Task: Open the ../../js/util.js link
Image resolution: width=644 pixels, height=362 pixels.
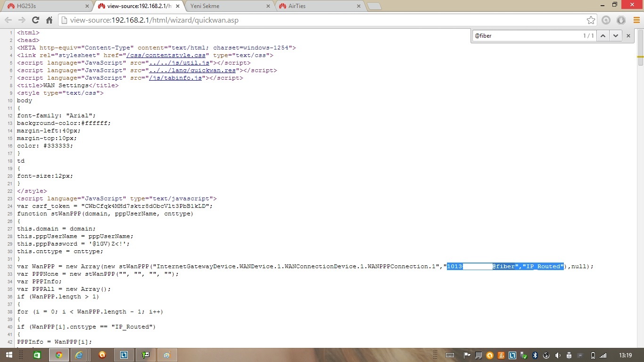Action: coord(179,63)
